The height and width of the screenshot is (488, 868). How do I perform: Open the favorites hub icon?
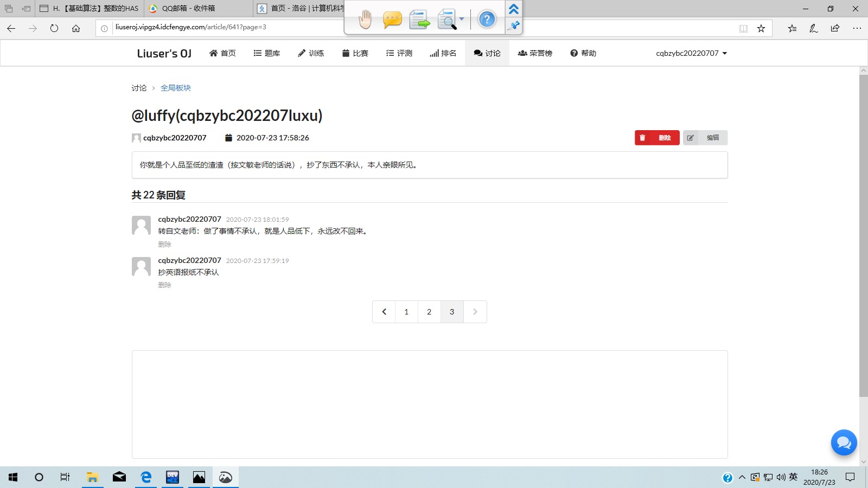[792, 28]
